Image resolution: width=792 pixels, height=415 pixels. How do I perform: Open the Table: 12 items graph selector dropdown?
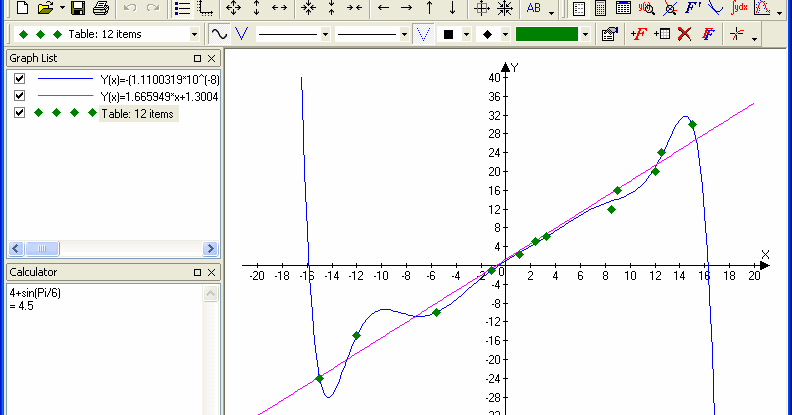tap(194, 34)
